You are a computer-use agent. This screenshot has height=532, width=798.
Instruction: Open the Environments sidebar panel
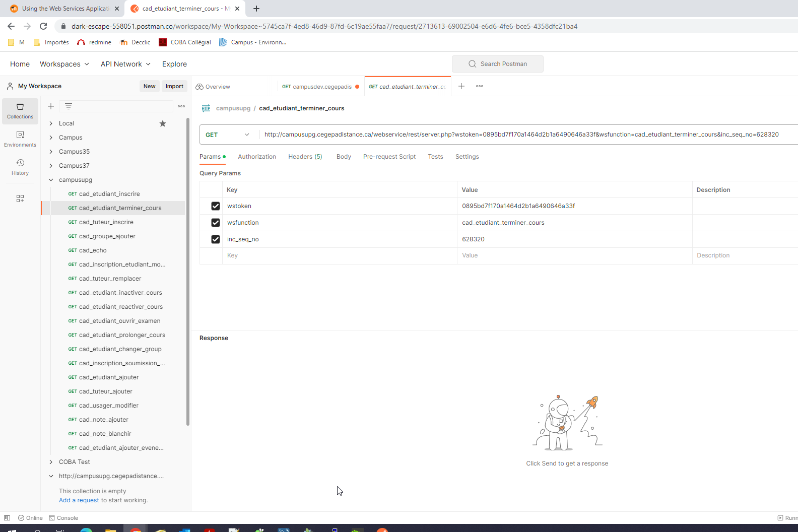[x=20, y=139]
